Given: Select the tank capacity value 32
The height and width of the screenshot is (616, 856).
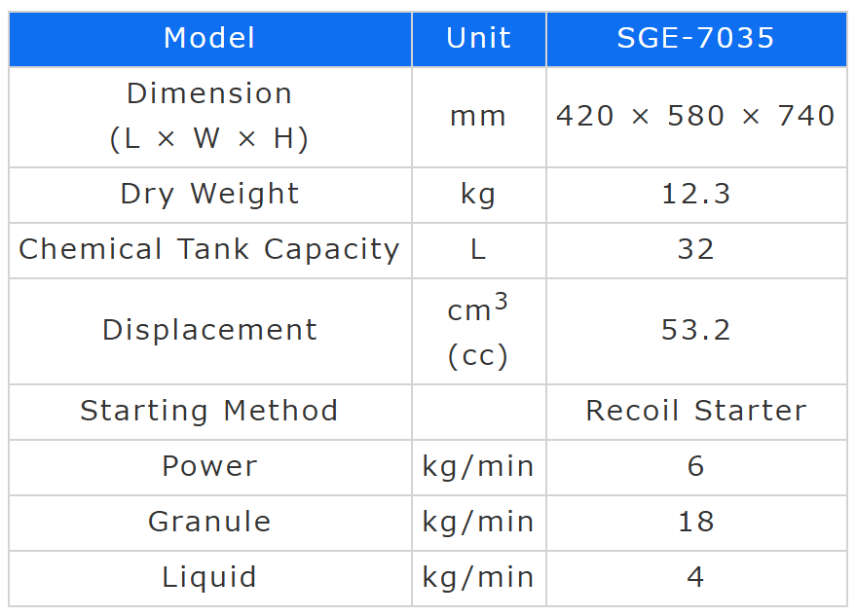Looking at the screenshot, I should click(695, 249).
